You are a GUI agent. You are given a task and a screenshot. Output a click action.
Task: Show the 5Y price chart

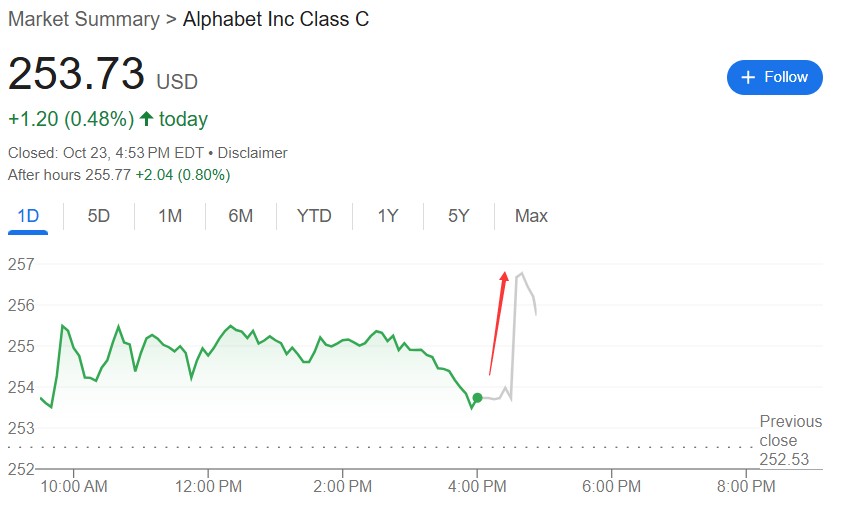458,216
